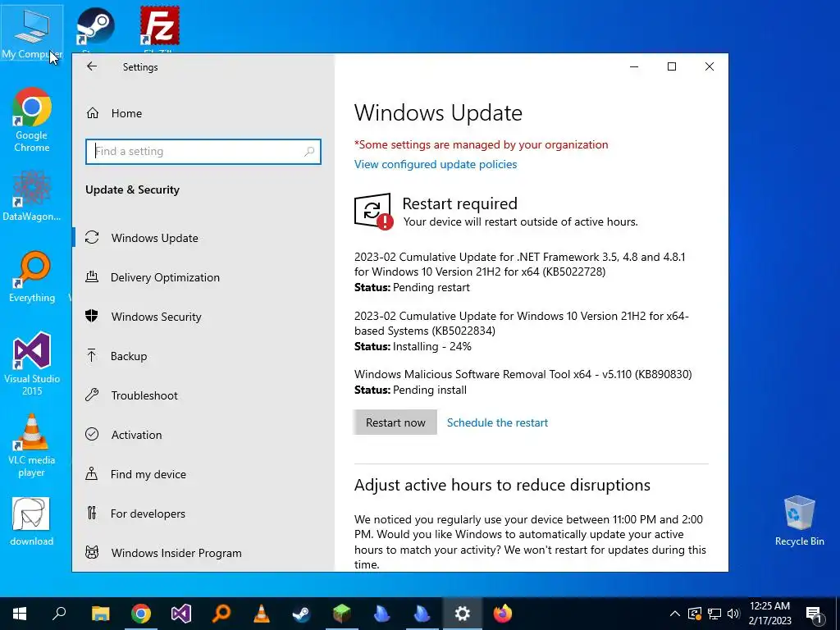Image resolution: width=840 pixels, height=630 pixels.
Task: Open File Explorer from the taskbar
Action: pyautogui.click(x=100, y=614)
